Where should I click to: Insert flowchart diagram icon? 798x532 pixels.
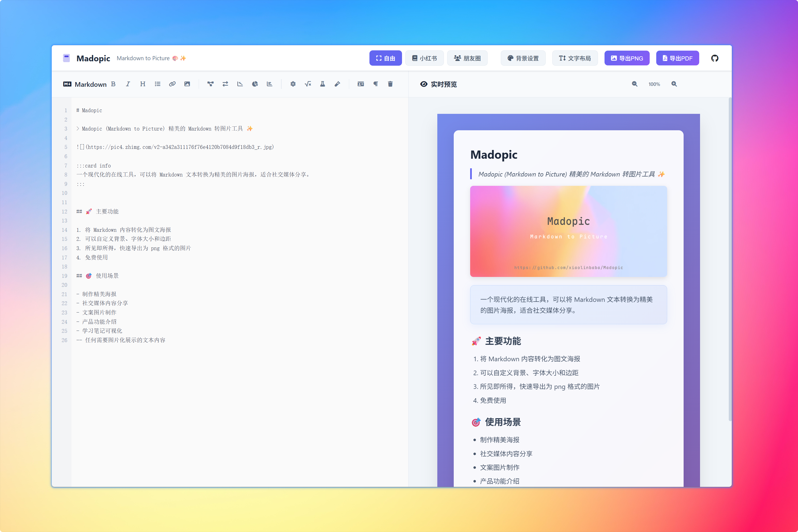(x=210, y=84)
